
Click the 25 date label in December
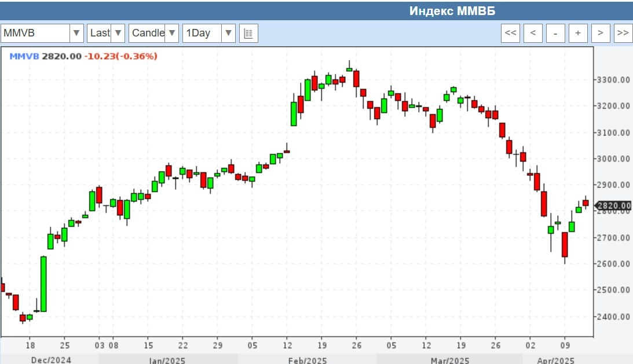pyautogui.click(x=65, y=345)
